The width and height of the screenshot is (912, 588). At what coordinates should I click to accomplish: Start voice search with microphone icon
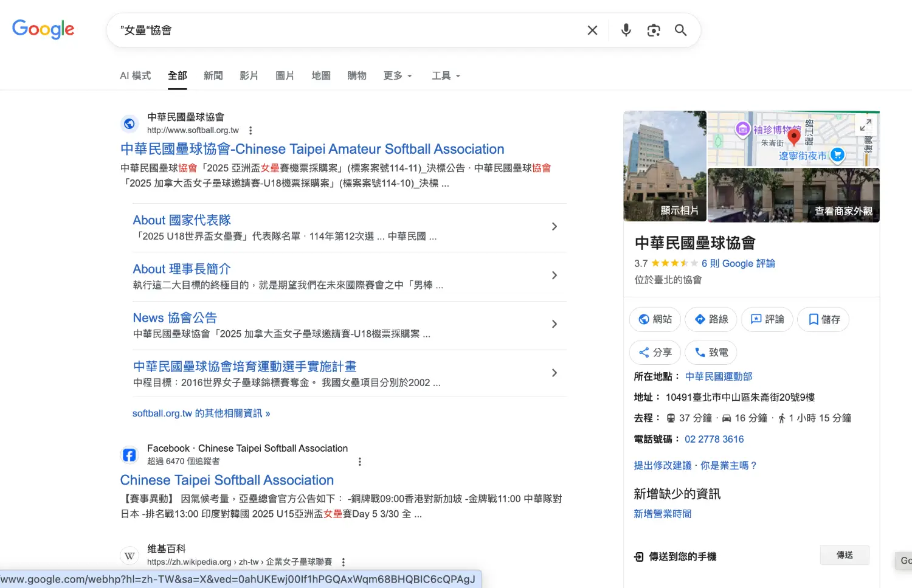(626, 30)
